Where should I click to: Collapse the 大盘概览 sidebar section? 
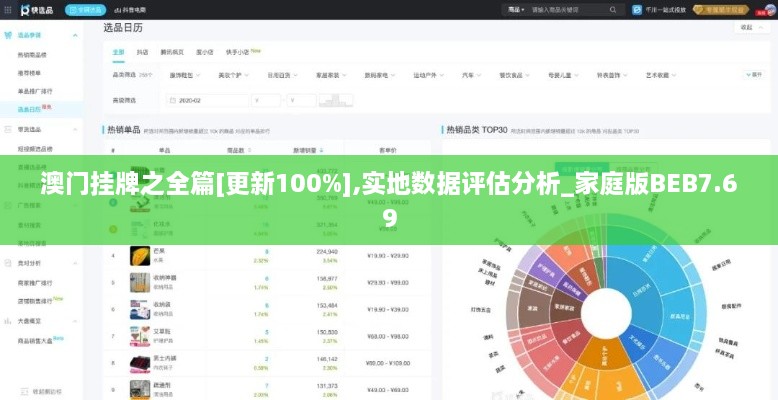pos(75,321)
